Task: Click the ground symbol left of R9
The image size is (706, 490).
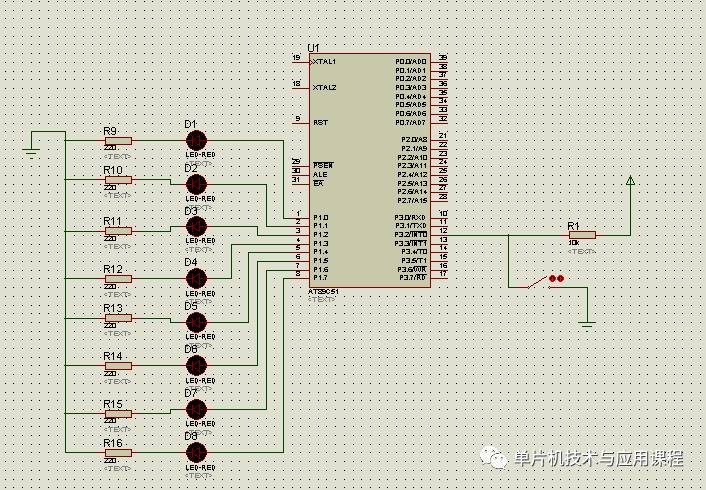Action: (32, 151)
